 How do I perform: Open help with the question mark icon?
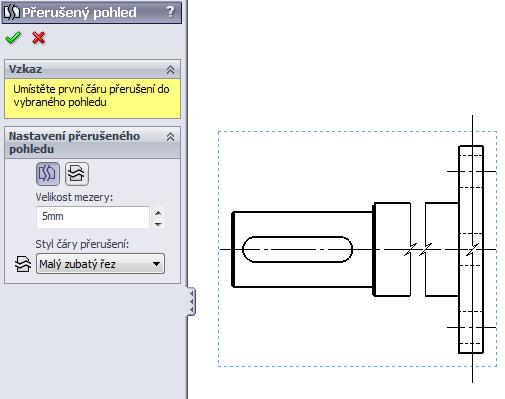pos(170,12)
